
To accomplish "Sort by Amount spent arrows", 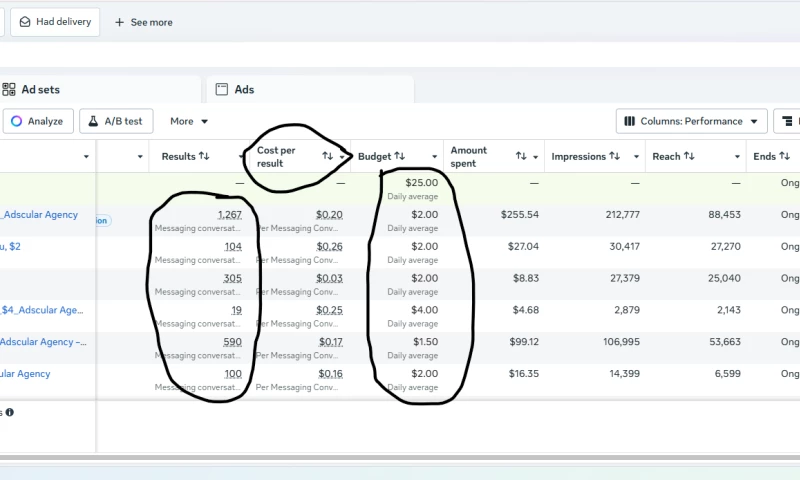I will click(521, 156).
